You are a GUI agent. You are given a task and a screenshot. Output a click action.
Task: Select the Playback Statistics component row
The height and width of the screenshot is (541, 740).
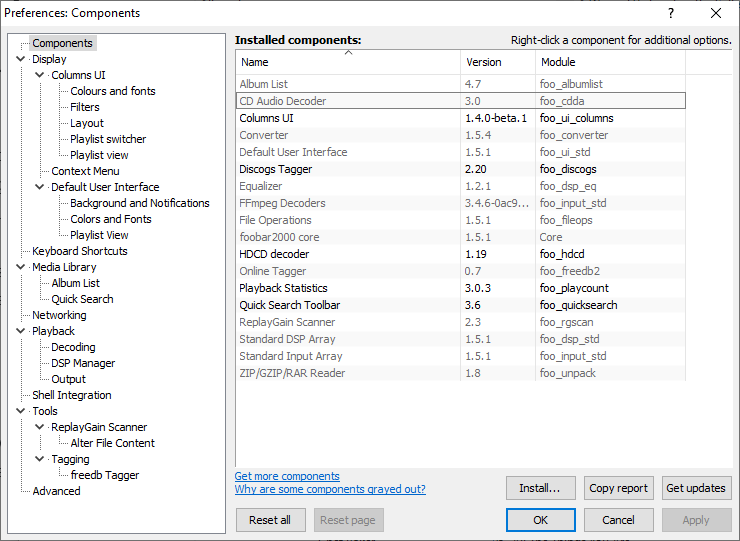pyautogui.click(x=461, y=288)
